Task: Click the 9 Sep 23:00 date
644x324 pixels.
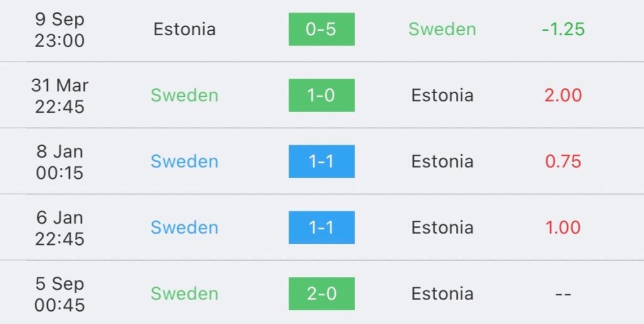Action: tap(60, 30)
